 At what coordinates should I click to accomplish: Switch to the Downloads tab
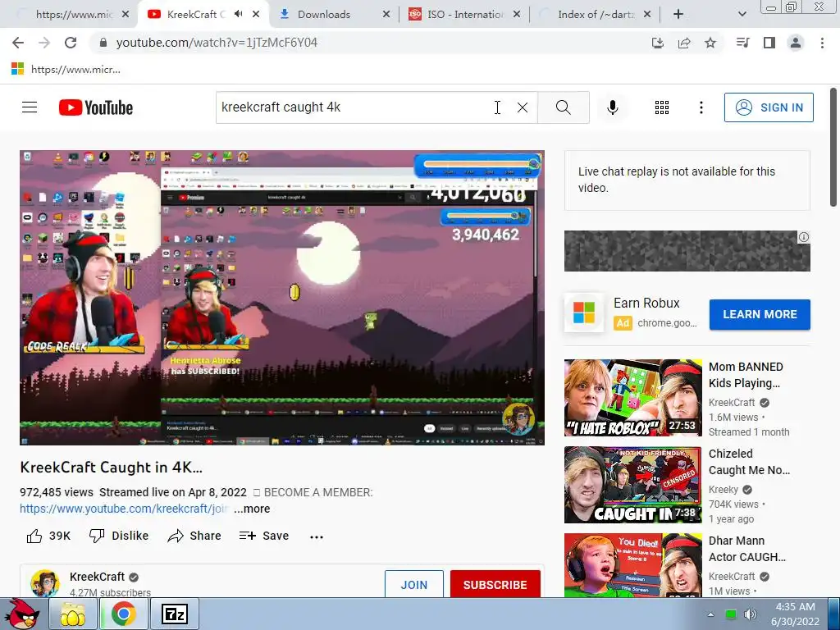pos(335,15)
